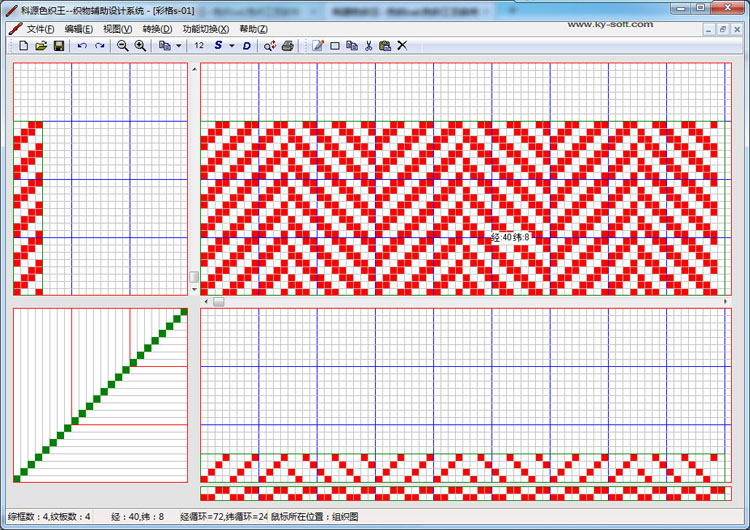The height and width of the screenshot is (530, 750).
Task: Click status text 经循环=72,纬循环=24
Action: point(224,517)
